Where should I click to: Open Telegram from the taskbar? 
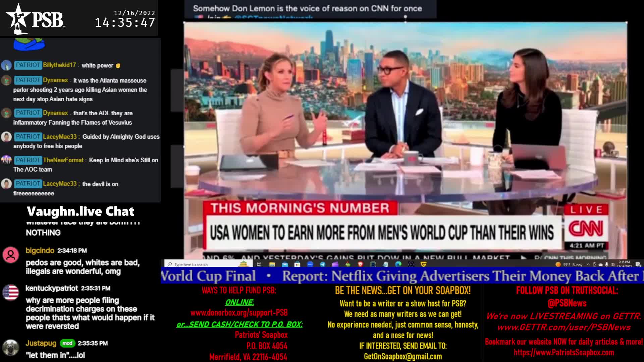pyautogui.click(x=323, y=264)
